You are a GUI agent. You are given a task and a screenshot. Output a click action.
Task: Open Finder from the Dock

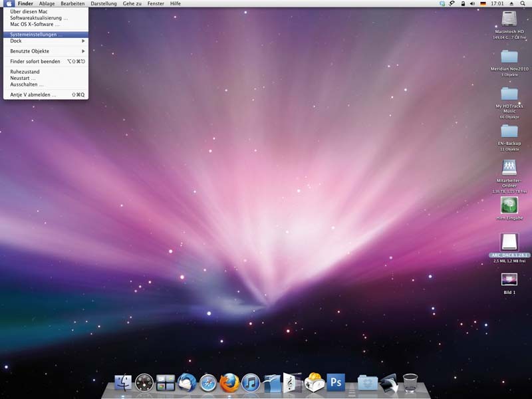(123, 382)
